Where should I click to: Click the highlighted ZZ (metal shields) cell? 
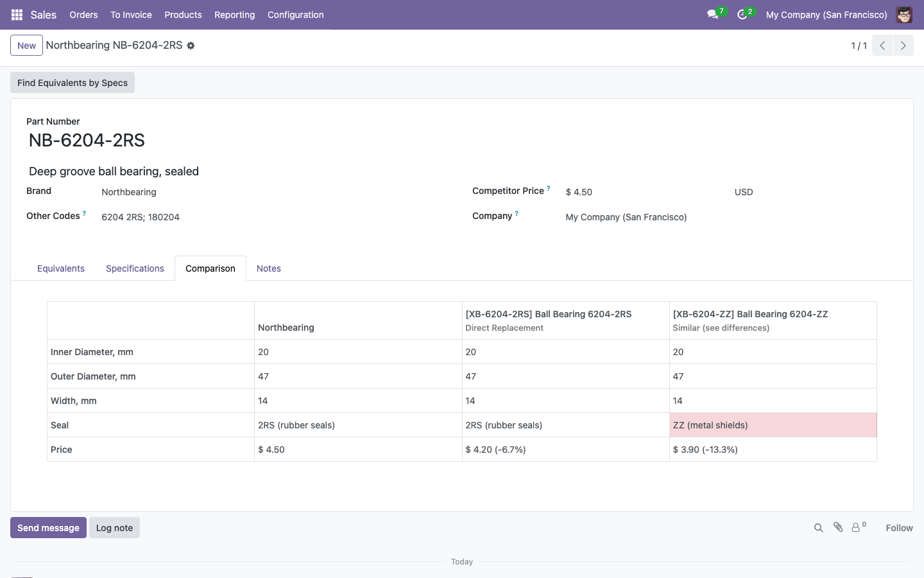tap(773, 425)
